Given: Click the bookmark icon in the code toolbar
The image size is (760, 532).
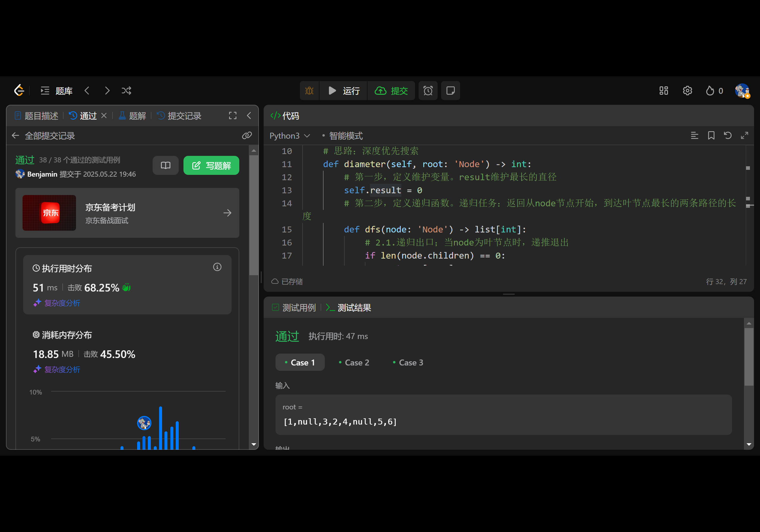Looking at the screenshot, I should click(711, 135).
